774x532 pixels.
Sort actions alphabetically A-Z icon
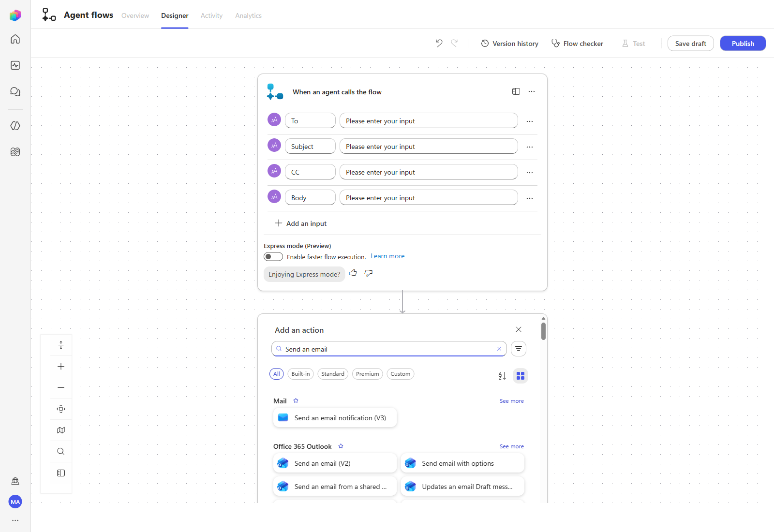[x=502, y=376]
